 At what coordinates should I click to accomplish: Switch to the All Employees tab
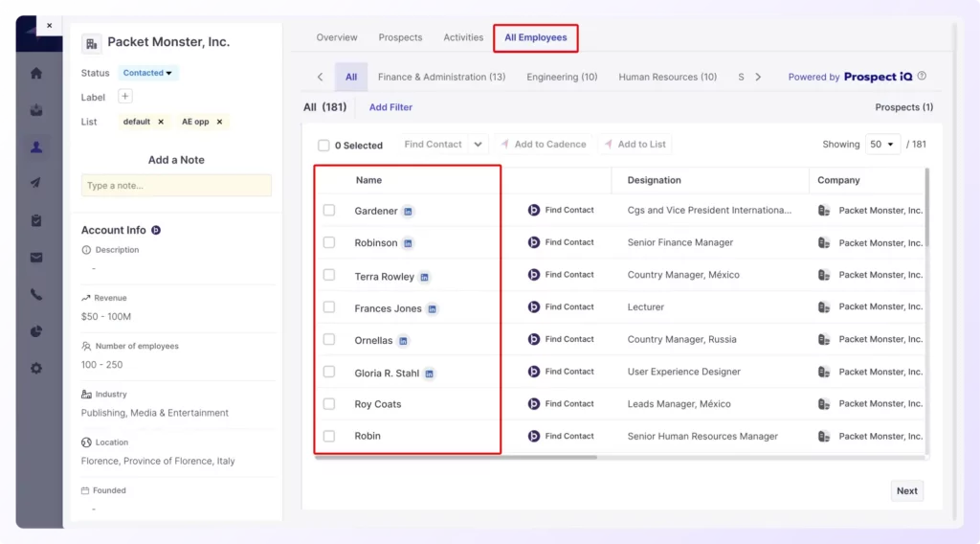(536, 37)
